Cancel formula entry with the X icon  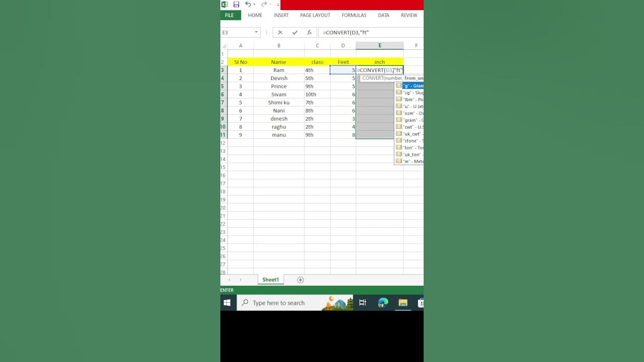pos(280,33)
